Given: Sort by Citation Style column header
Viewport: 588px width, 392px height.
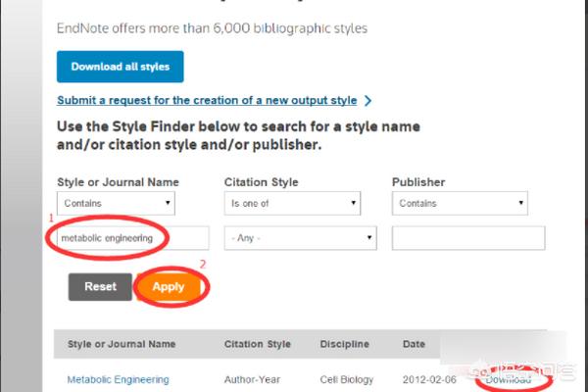Looking at the screenshot, I should pos(257,344).
